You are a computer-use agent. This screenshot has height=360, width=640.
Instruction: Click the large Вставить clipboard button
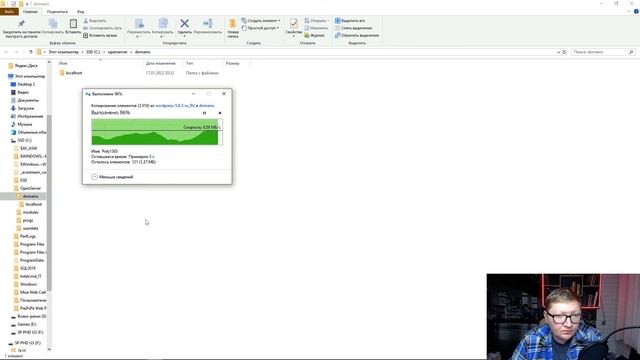tap(73, 27)
